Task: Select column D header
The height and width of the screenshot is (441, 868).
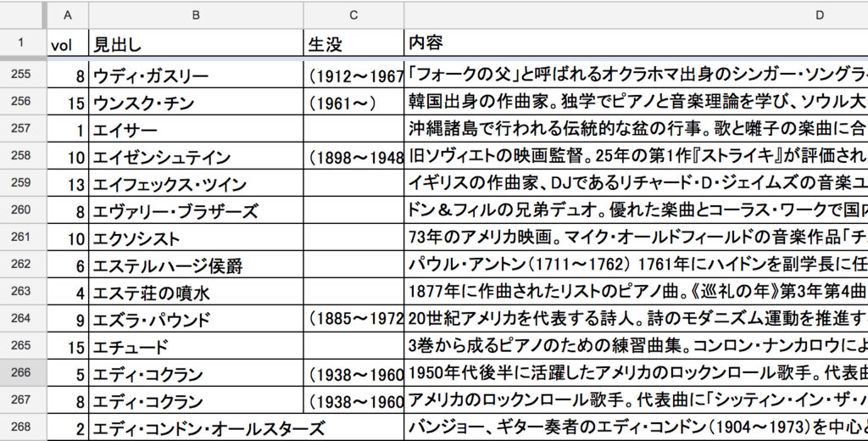Action: [x=636, y=15]
